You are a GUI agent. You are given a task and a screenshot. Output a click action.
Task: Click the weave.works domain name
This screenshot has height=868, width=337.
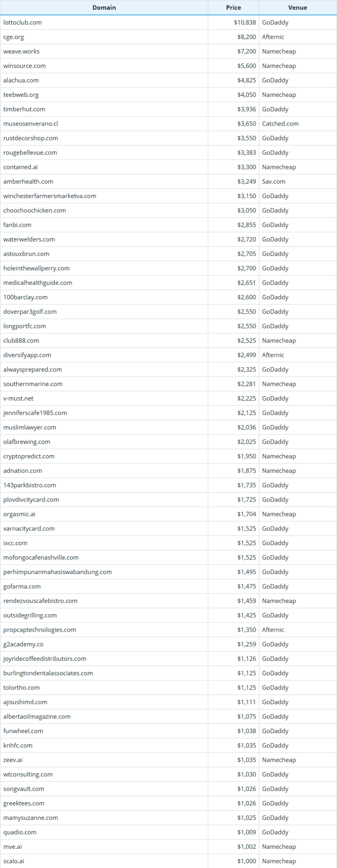point(22,51)
